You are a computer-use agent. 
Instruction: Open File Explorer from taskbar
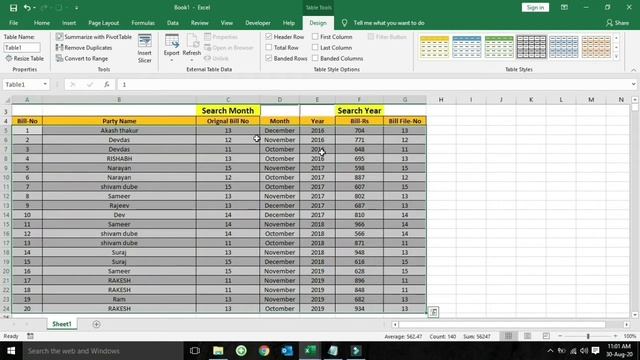tap(218, 351)
